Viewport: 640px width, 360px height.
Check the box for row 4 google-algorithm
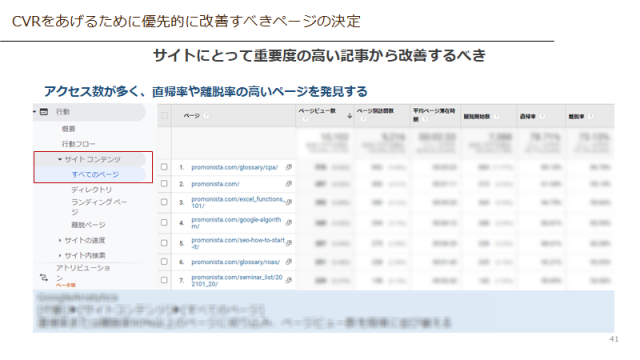[164, 222]
